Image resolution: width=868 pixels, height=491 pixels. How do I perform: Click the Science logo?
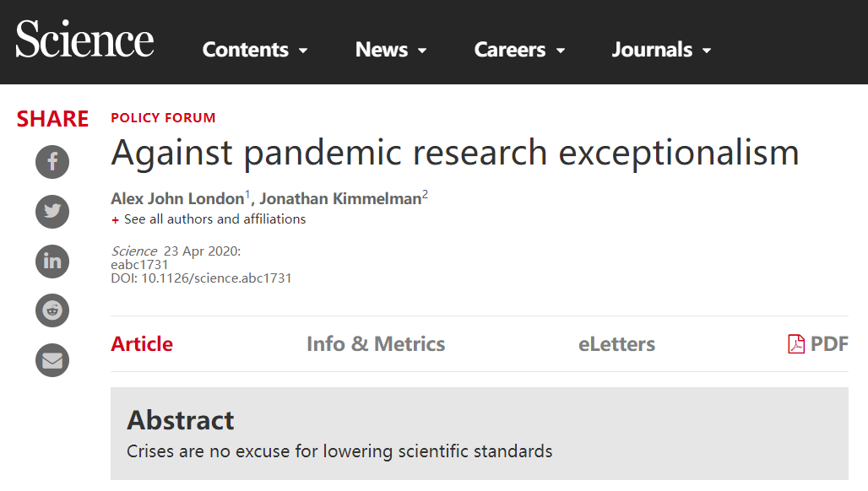click(x=84, y=39)
